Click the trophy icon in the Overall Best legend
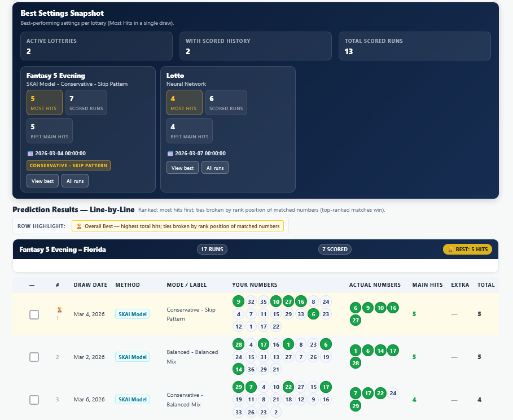513x420 pixels. click(x=79, y=226)
